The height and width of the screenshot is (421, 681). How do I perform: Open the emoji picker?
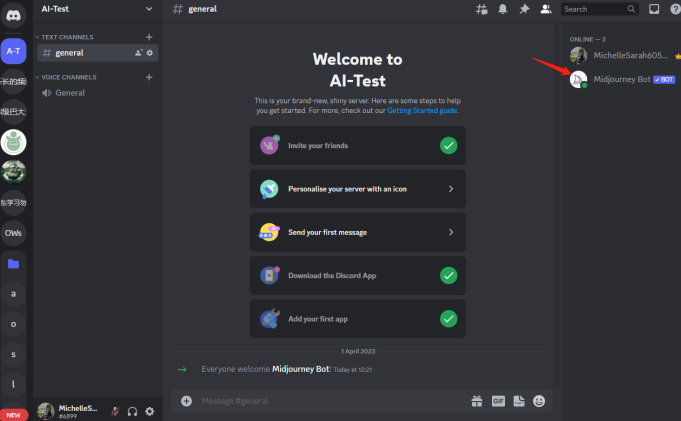[x=539, y=401]
